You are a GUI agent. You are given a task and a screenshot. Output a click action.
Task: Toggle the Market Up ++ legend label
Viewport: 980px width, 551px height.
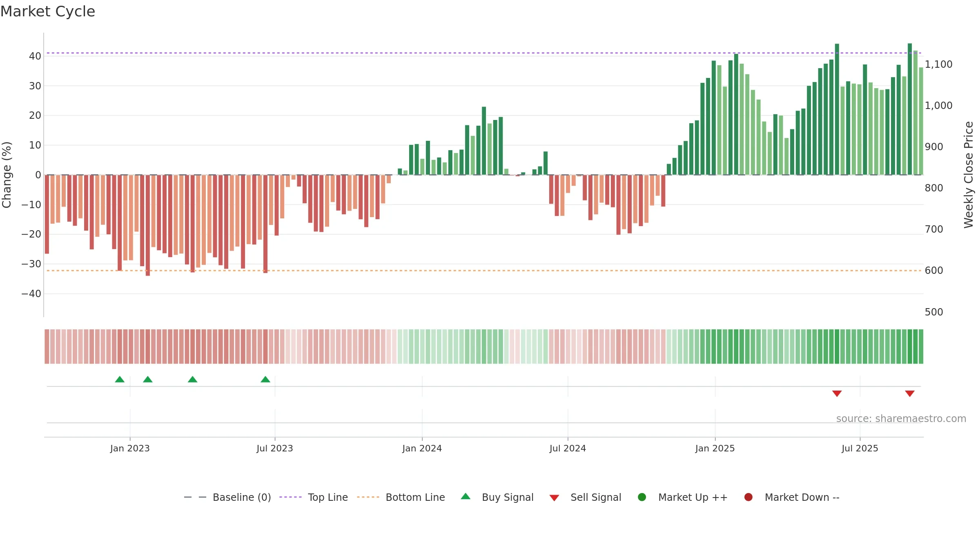coord(693,497)
